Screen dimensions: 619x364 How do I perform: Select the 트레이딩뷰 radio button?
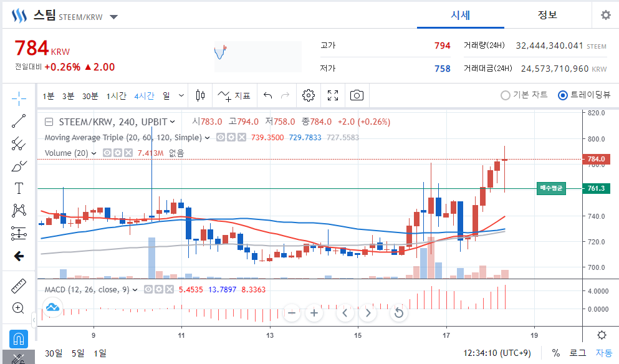point(563,95)
